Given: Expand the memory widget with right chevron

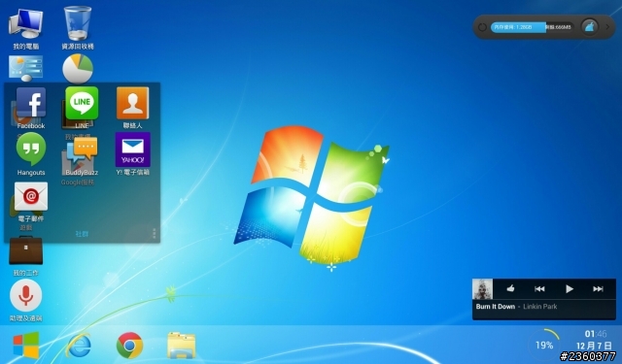Looking at the screenshot, I should pos(607,27).
